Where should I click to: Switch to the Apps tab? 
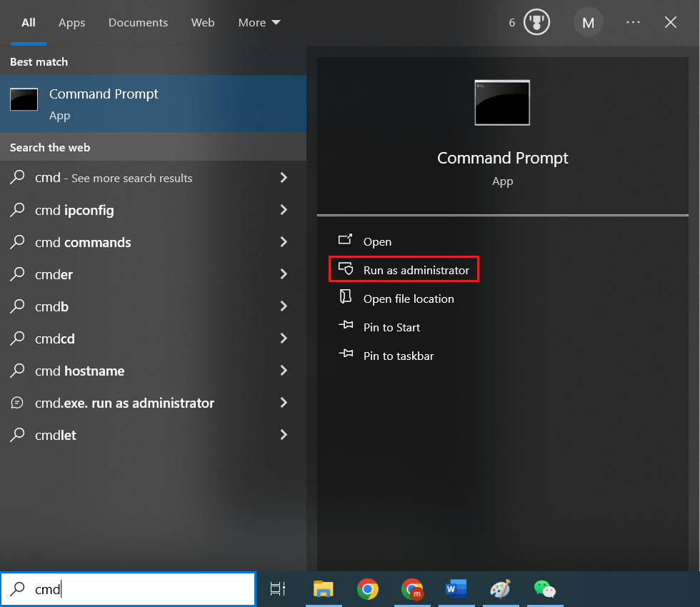coord(71,22)
